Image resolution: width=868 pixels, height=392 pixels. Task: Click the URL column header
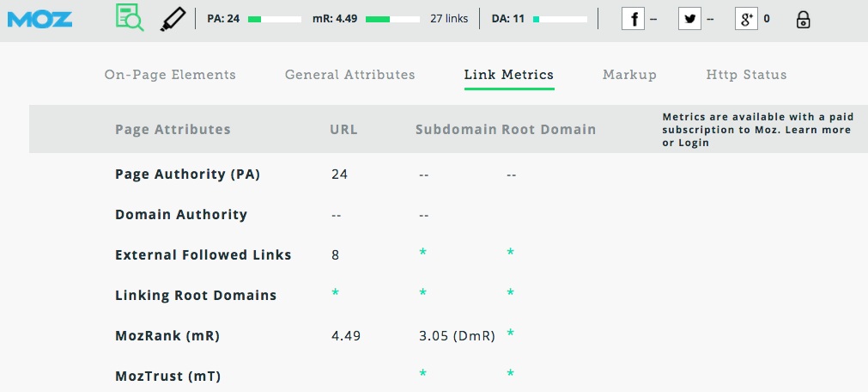tap(343, 130)
